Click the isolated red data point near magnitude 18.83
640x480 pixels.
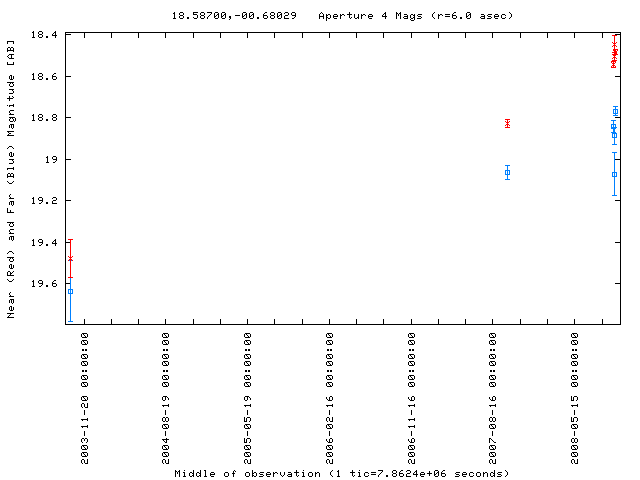[507, 123]
